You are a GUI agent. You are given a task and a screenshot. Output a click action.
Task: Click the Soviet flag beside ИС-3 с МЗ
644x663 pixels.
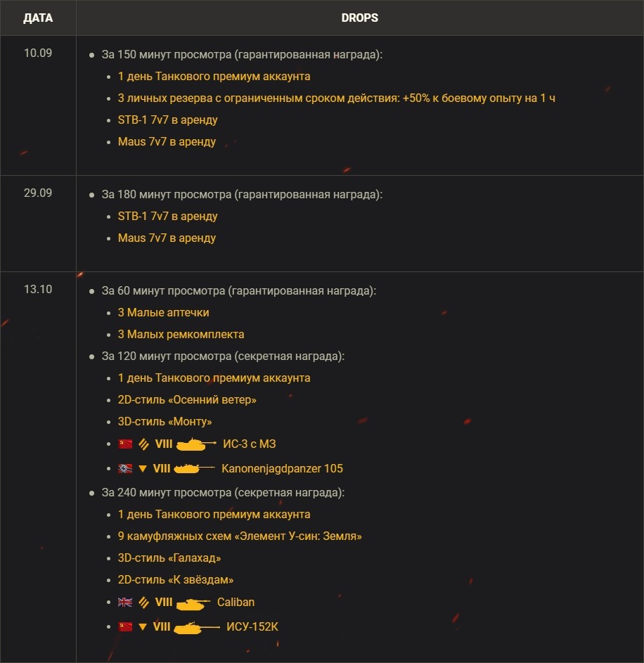125,444
